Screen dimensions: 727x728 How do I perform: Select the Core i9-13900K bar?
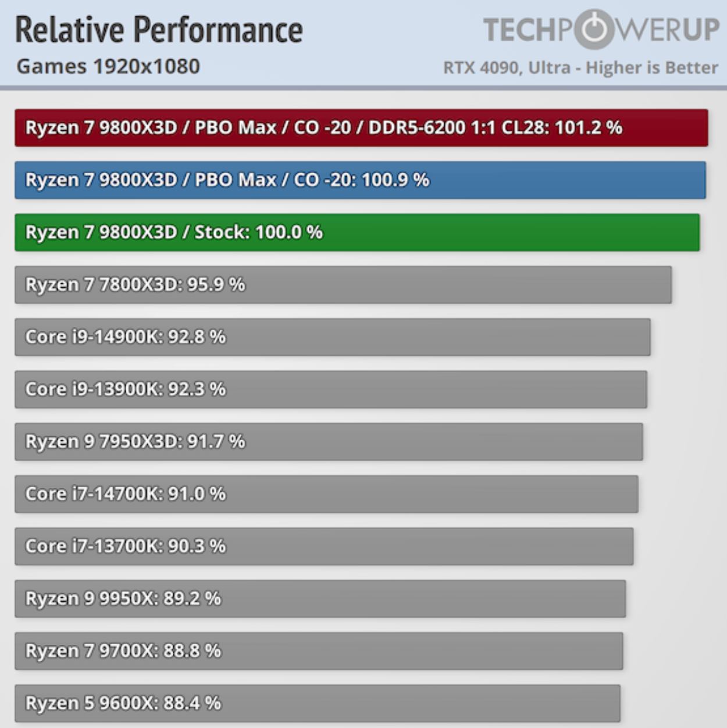coord(330,390)
